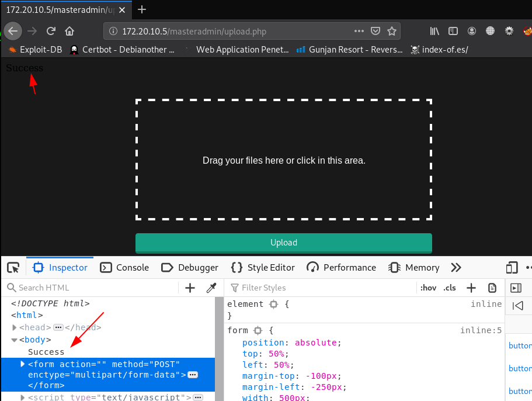Go to the browser home page
This screenshot has height=401, width=532.
point(69,31)
